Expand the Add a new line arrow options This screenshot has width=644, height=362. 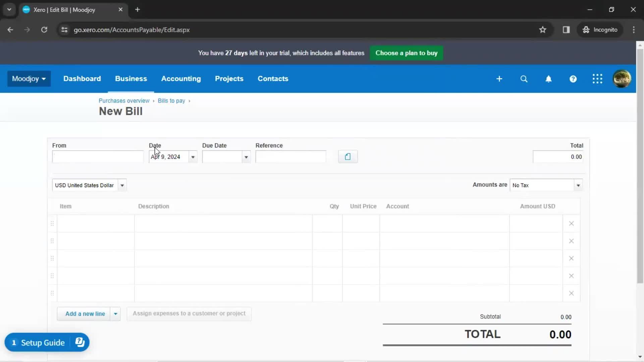(x=115, y=314)
